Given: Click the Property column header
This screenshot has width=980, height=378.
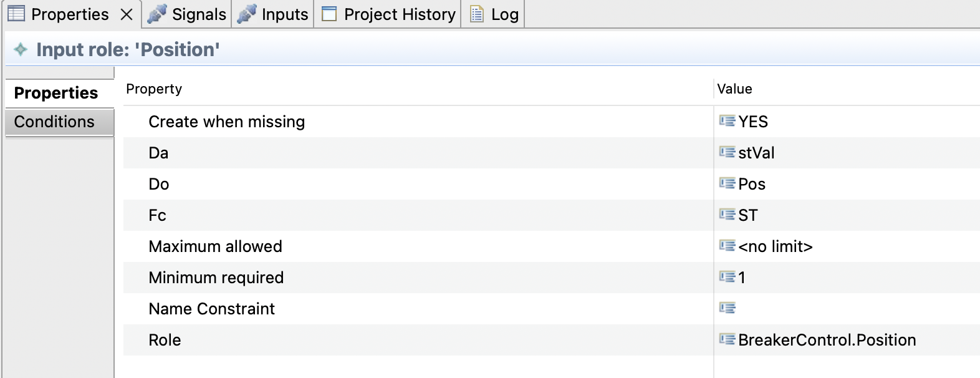Looking at the screenshot, I should [x=154, y=88].
